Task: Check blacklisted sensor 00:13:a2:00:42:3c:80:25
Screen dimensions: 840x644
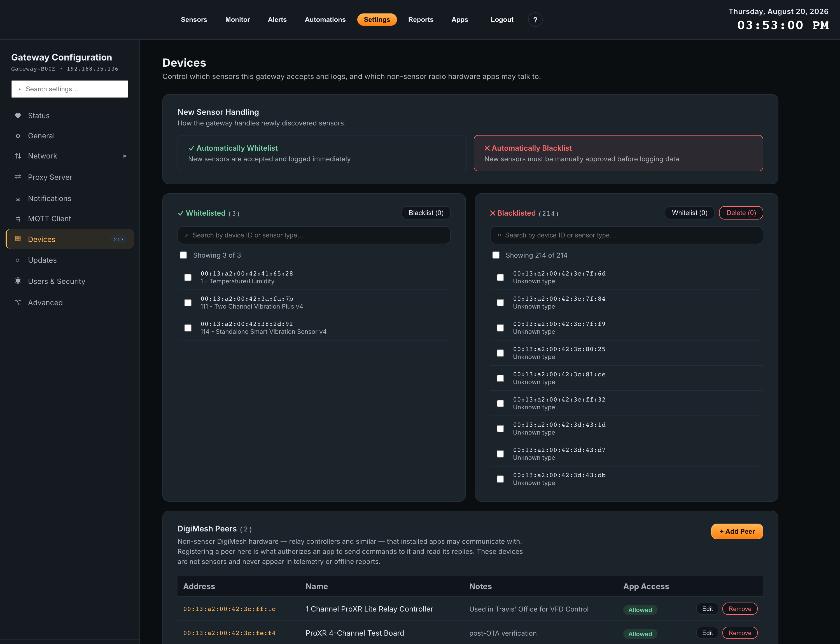Action: click(x=500, y=353)
